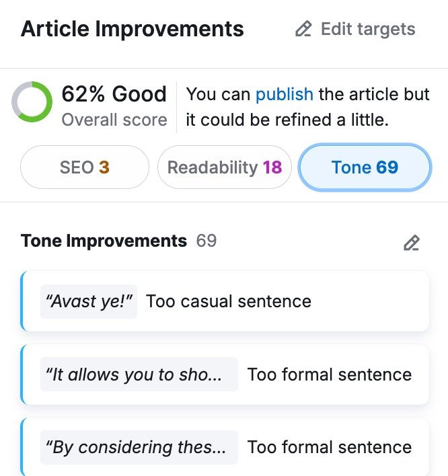Click the pencil icon beside Edit targets
Viewport: 448px width, 476px height.
(x=304, y=30)
